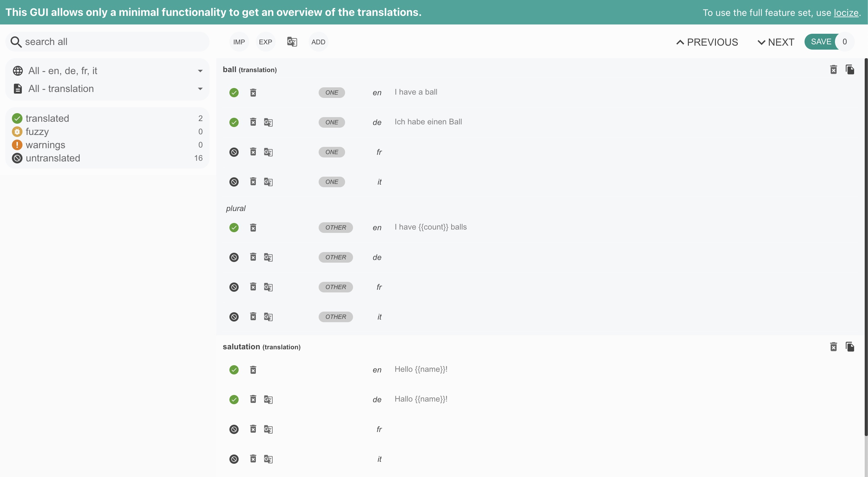Copy the salutation key icon
Screen dimensions: 868x477
pyautogui.click(x=850, y=347)
